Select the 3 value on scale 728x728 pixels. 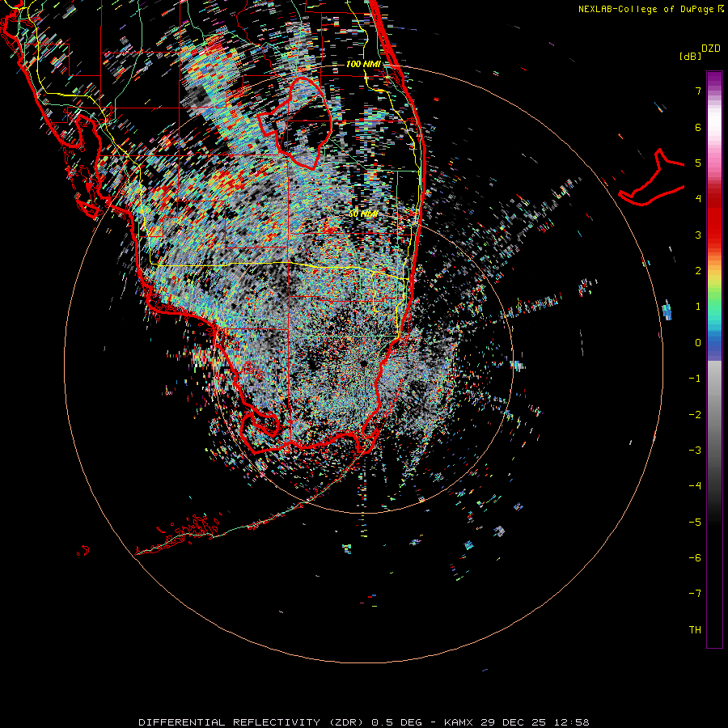pyautogui.click(x=698, y=235)
